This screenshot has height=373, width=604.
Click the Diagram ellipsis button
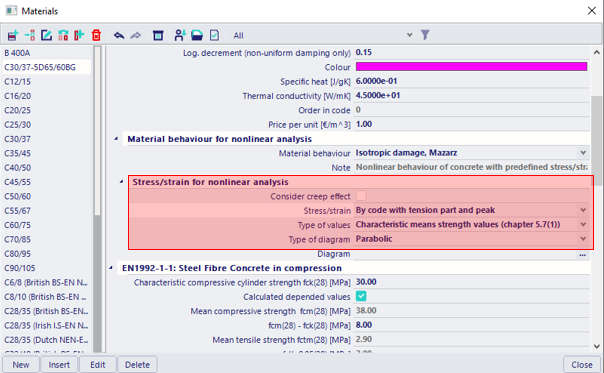click(x=582, y=254)
